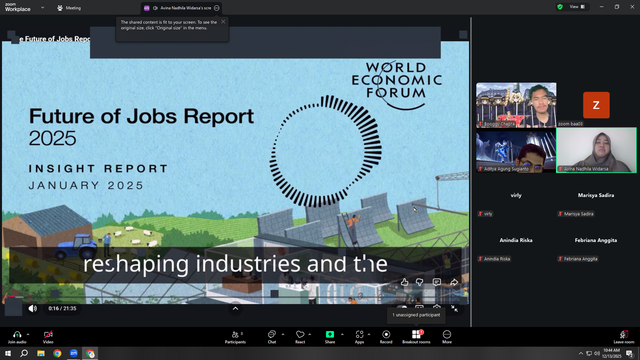The width and height of the screenshot is (640, 360).
Task: Click the World Economic Forum logo
Action: point(397,85)
